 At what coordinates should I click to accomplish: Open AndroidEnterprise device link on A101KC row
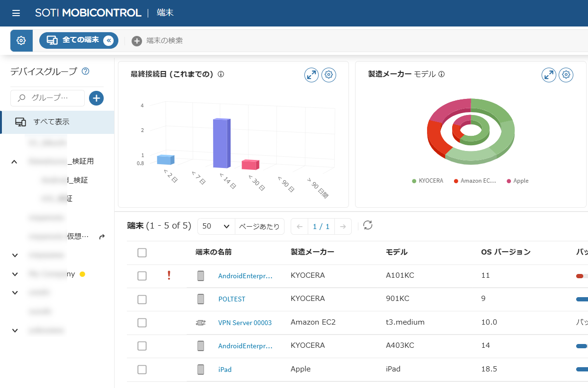click(x=245, y=276)
